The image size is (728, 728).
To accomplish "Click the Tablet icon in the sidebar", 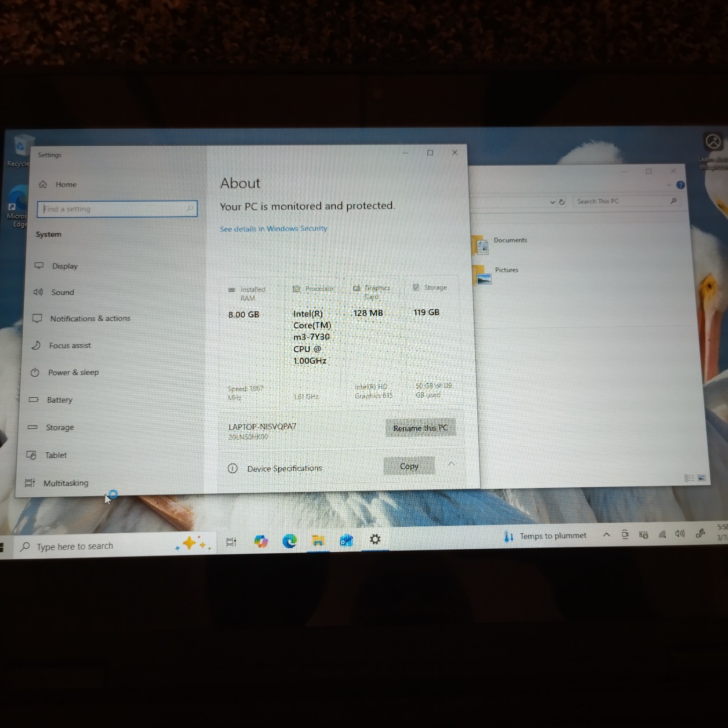I will click(x=31, y=455).
